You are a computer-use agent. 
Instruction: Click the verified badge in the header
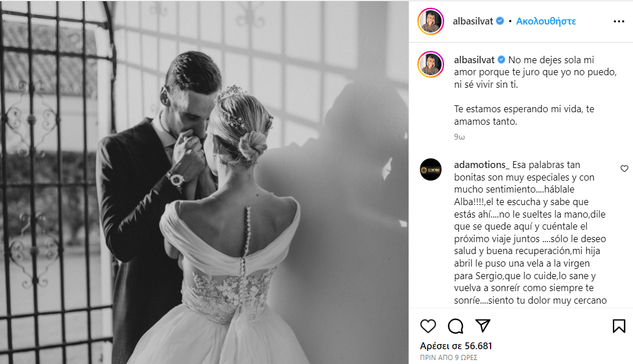pos(500,21)
